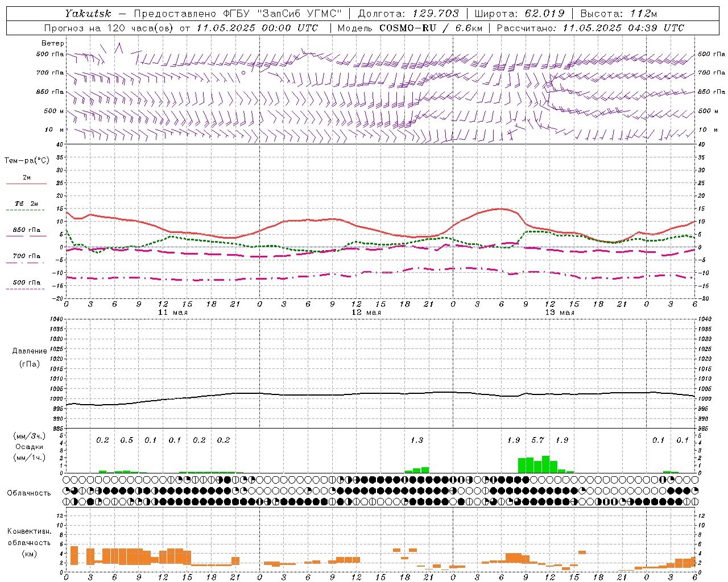Screen dimensions: 728x582
Task: Click the Облачность cloud cover label
Action: tap(29, 493)
